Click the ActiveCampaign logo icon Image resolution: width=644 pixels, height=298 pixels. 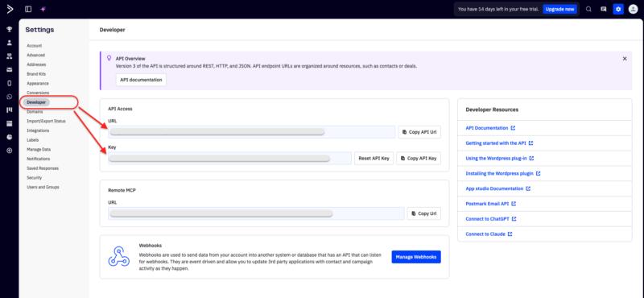(x=10, y=9)
